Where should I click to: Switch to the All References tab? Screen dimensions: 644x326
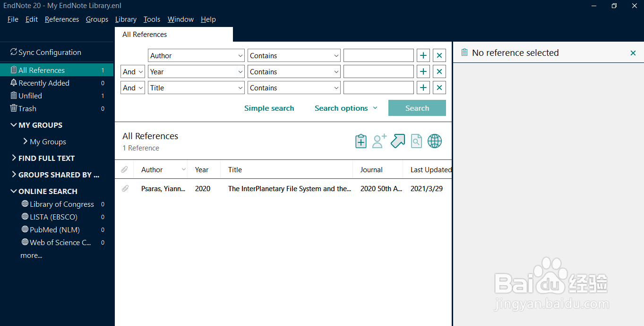174,35
